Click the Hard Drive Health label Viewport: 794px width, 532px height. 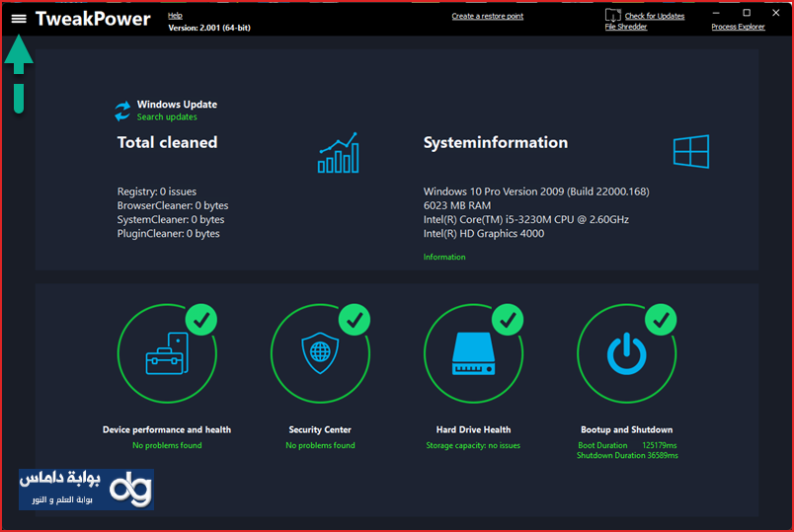tap(473, 429)
